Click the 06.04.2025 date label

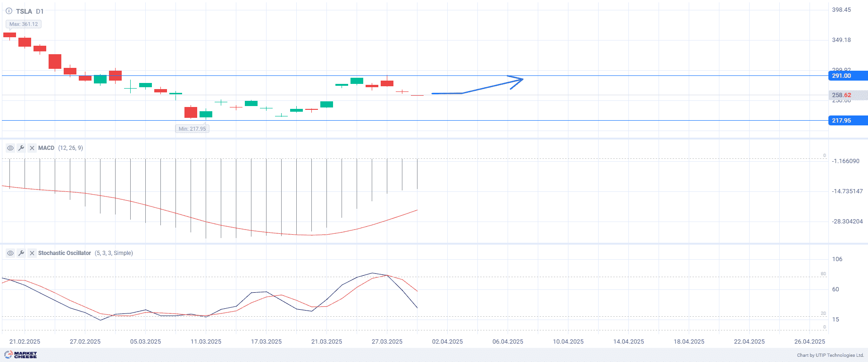coord(508,342)
